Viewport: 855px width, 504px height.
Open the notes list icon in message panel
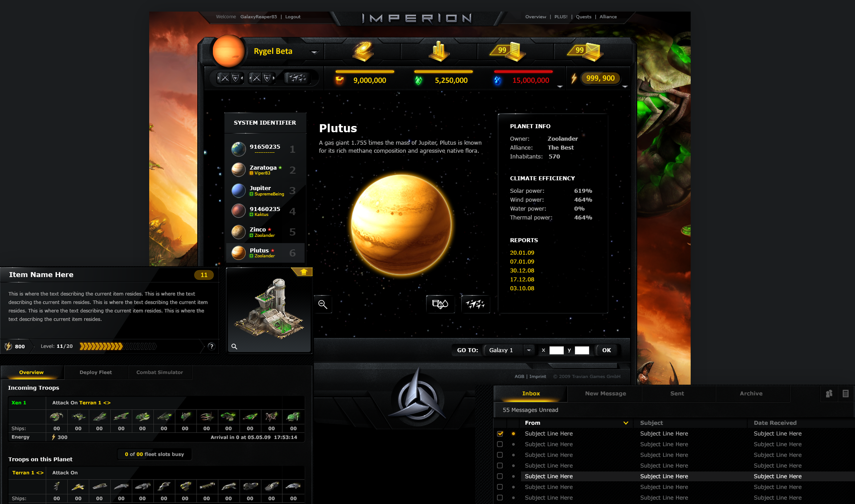coord(845,394)
